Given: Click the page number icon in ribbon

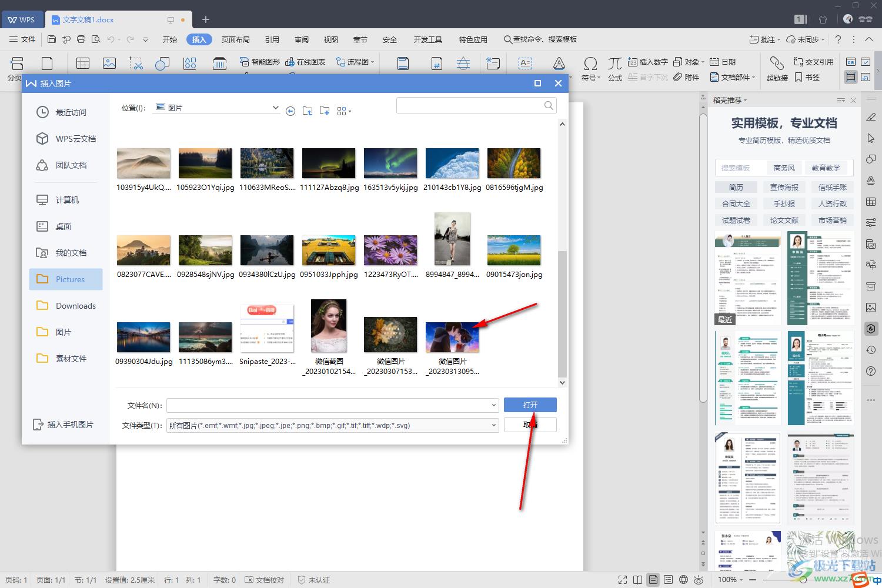Looking at the screenshot, I should tap(436, 64).
